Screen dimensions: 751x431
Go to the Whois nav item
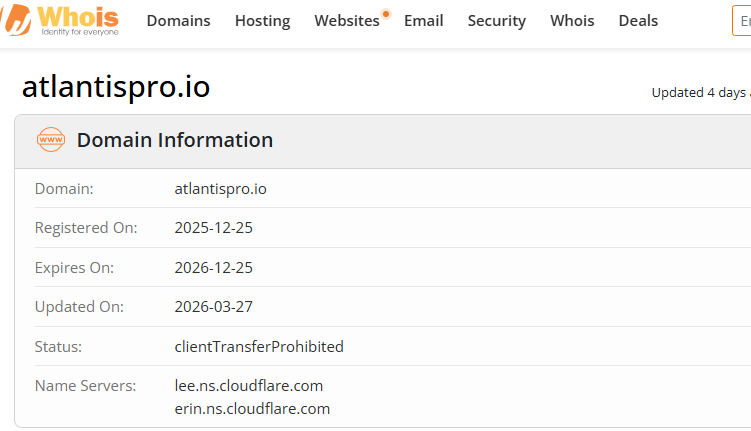click(572, 21)
